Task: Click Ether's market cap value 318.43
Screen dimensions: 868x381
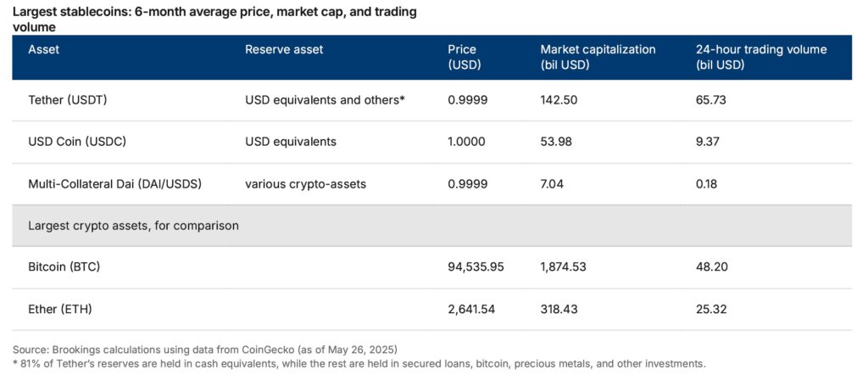Action: click(x=559, y=309)
